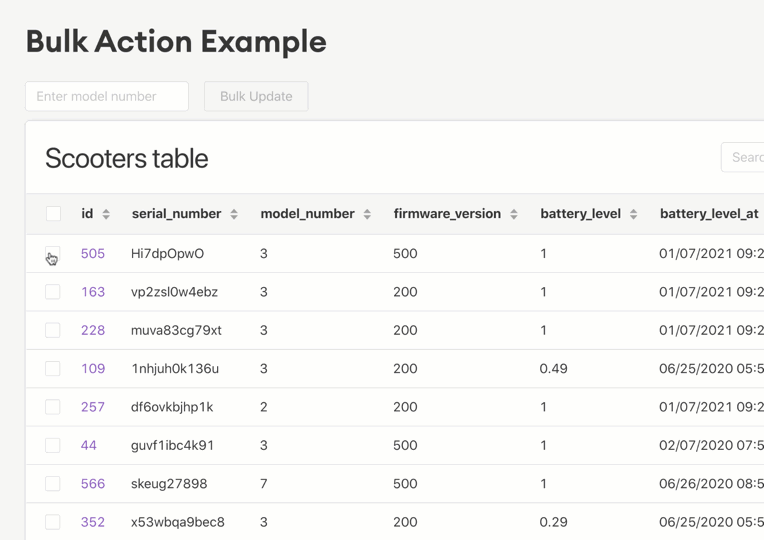Open scooter id 505 link
Screen dimensions: 764x540
(x=93, y=254)
